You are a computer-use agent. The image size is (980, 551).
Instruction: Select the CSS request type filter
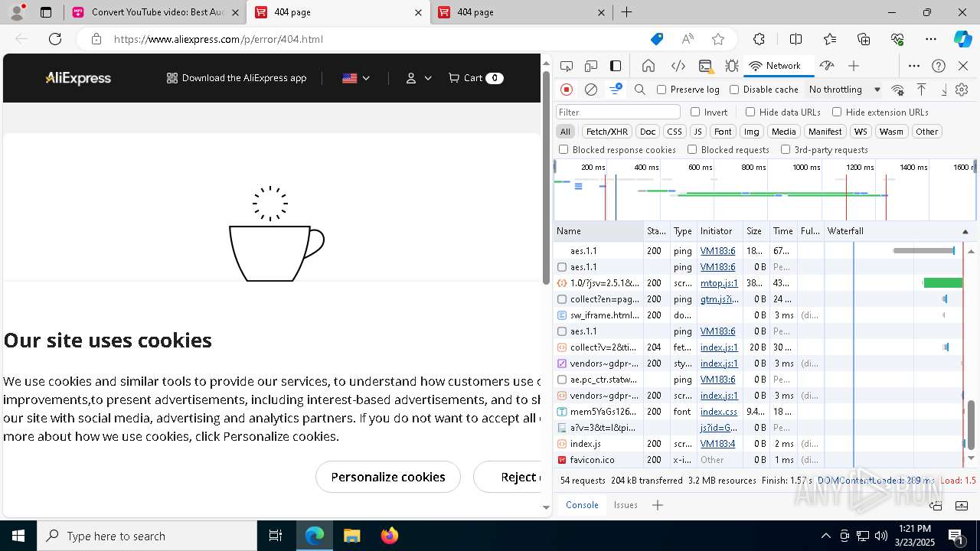pos(674,132)
